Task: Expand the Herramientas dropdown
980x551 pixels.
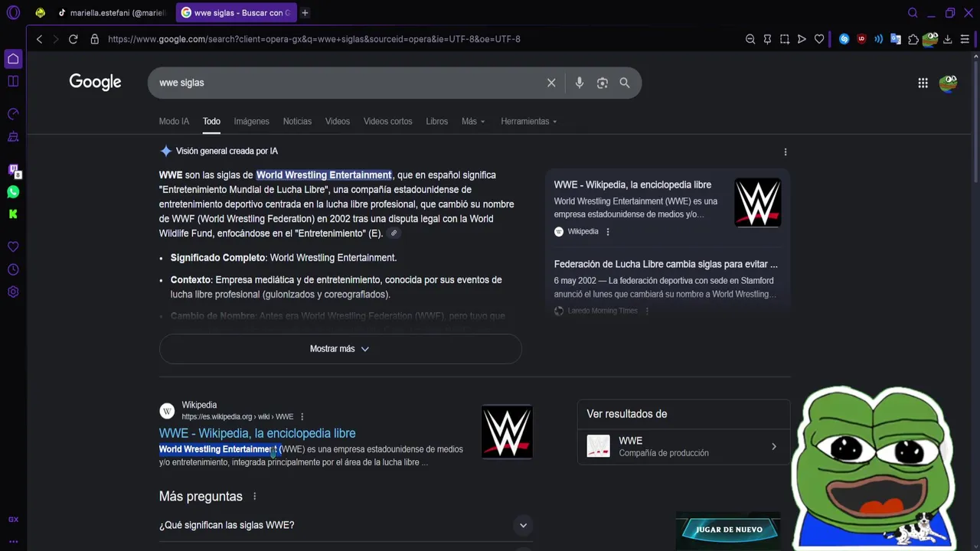Action: (529, 121)
